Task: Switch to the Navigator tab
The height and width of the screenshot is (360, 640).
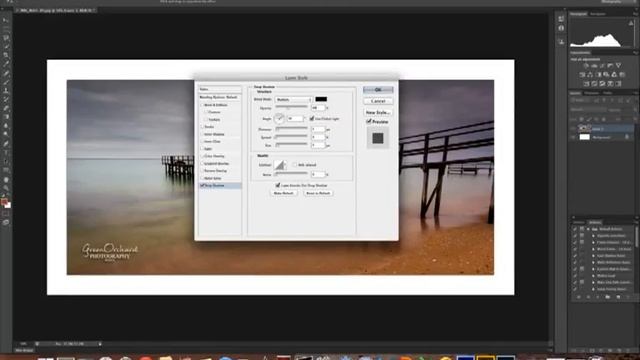Action: point(598,14)
